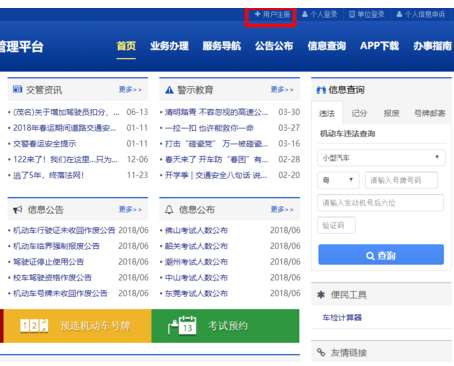The image size is (454, 366).
Task: Click the 警示教育 warning triangle icon
Action: coord(169,90)
